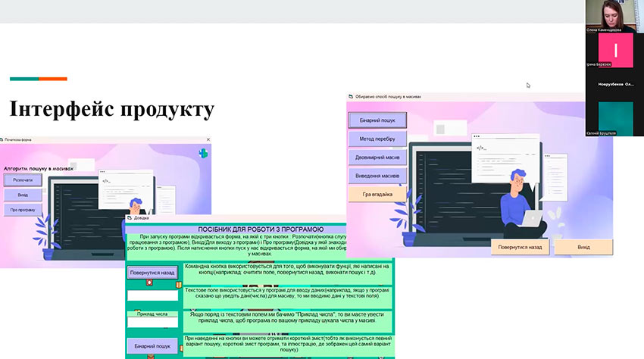
Task: Choose the Метод перебіру option
Action: coord(377,139)
